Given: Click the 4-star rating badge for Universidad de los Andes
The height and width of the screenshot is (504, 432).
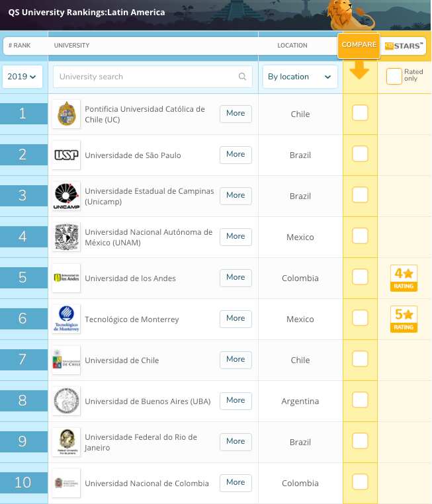Looking at the screenshot, I should pyautogui.click(x=404, y=278).
